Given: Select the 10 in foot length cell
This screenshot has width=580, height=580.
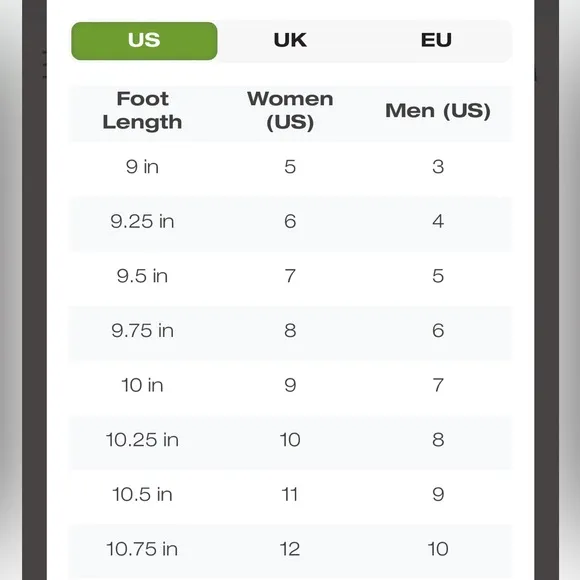Looking at the screenshot, I should tap(142, 385).
